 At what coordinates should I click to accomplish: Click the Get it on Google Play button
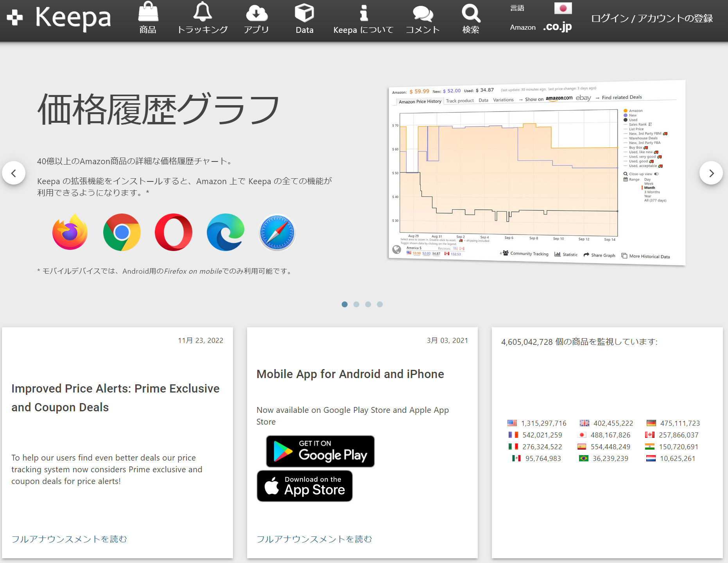[320, 451]
